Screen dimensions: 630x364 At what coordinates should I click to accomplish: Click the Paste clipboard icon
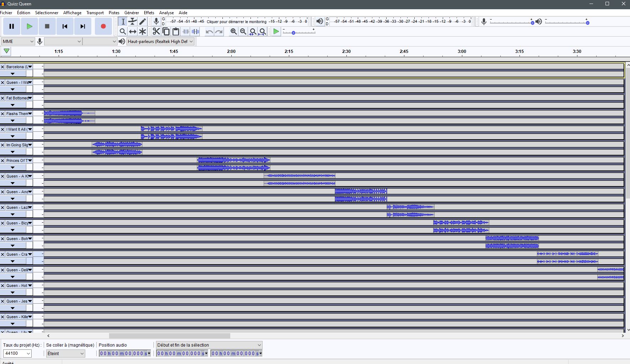tap(176, 32)
